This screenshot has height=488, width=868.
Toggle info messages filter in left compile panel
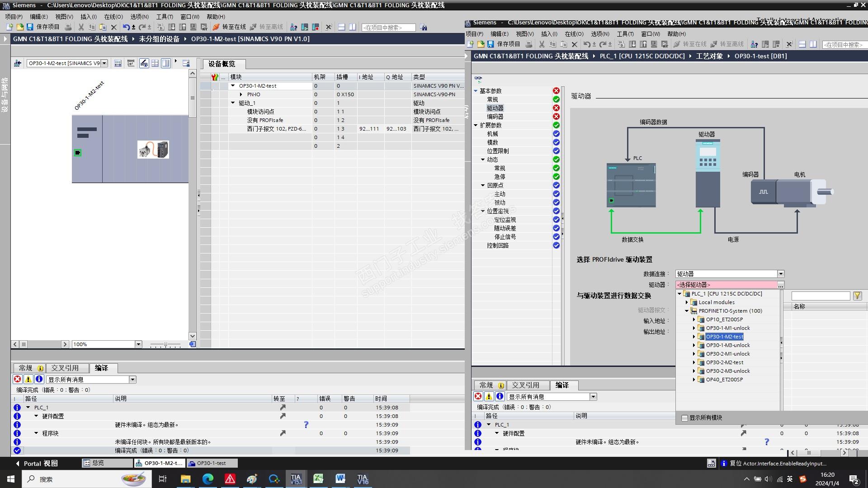coord(39,380)
